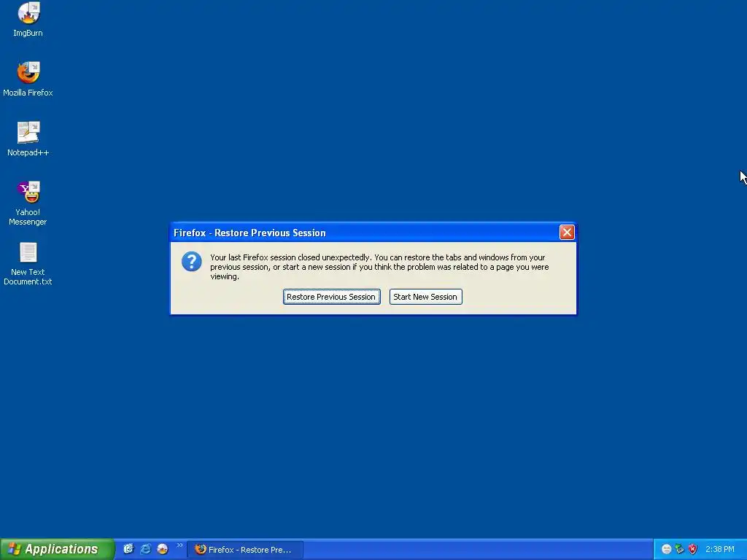Viewport: 747px width, 560px height.
Task: Click the Firefox dialog title bar text
Action: (249, 233)
